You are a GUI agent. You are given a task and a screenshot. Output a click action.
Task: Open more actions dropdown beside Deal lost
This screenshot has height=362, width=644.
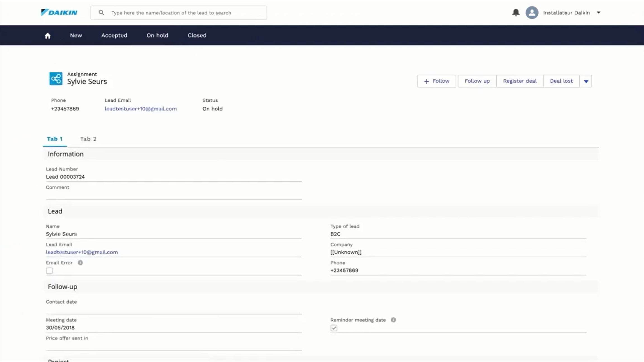pyautogui.click(x=586, y=81)
